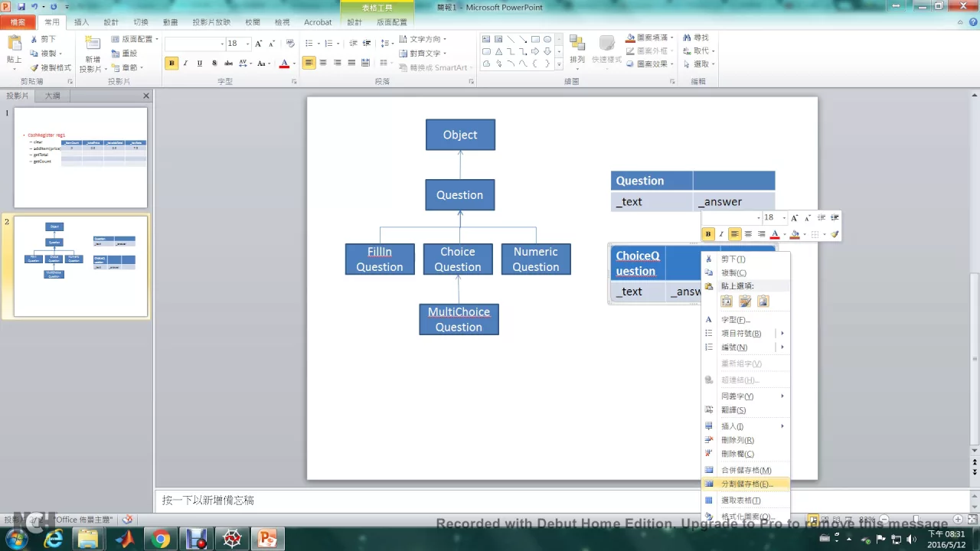Image resolution: width=980 pixels, height=551 pixels.
Task: Expand the shapes gallery more arrow
Action: tap(560, 64)
